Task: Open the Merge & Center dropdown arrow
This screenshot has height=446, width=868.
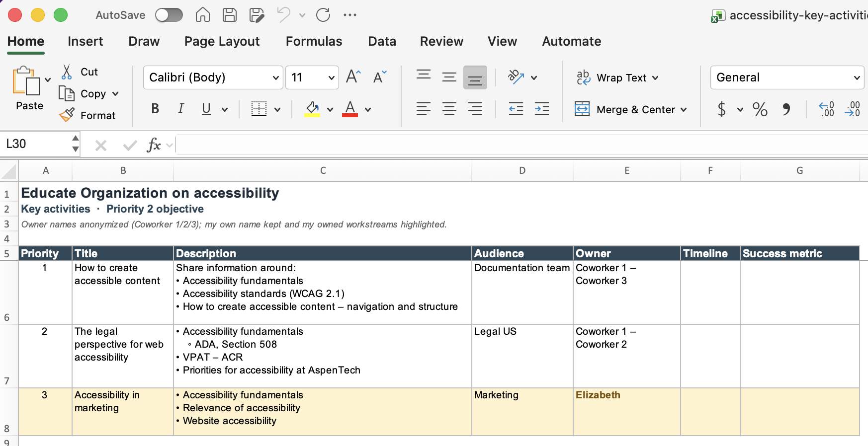Action: 684,110
